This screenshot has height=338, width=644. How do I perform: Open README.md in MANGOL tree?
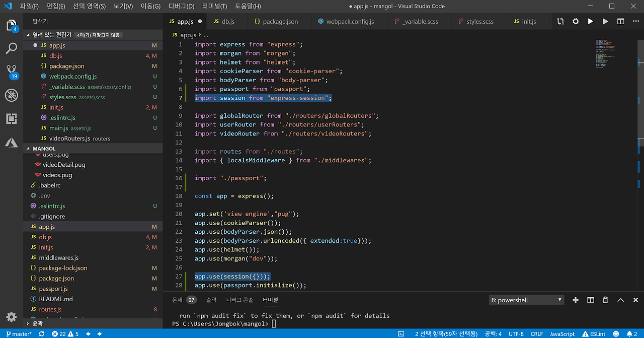coord(93,299)
